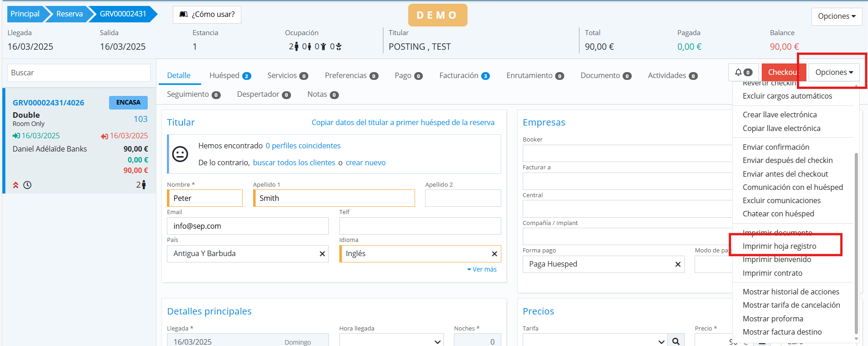Select Imprimir hoja registro menu entry
868x346 pixels.
779,246
